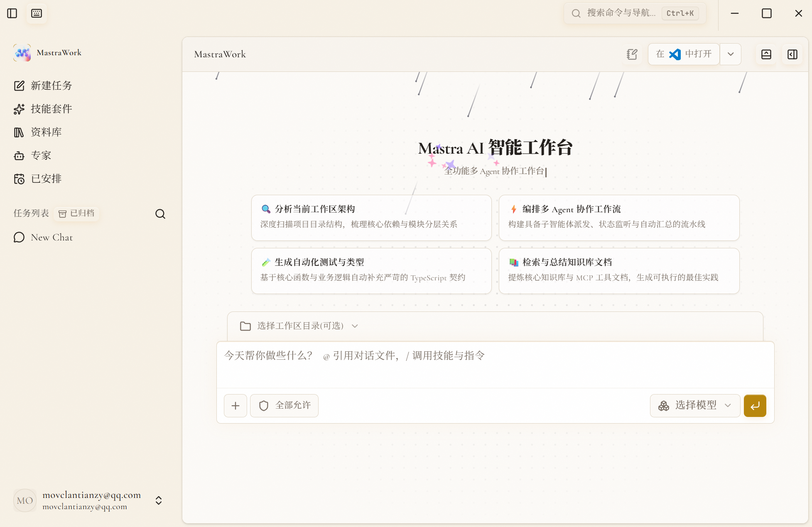This screenshot has width=812, height=527.
Task: Open workspace in VS Code button
Action: 684,54
